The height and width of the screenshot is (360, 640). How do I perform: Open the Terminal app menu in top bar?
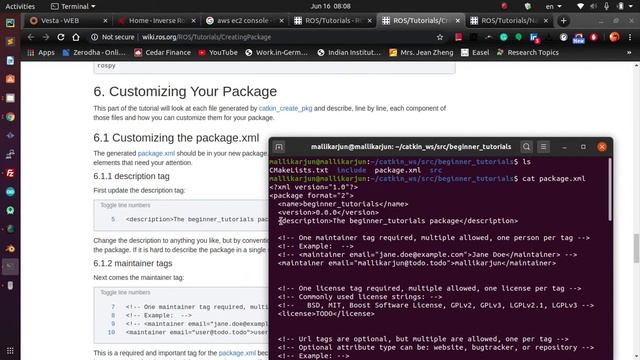pyautogui.click(x=73, y=6)
